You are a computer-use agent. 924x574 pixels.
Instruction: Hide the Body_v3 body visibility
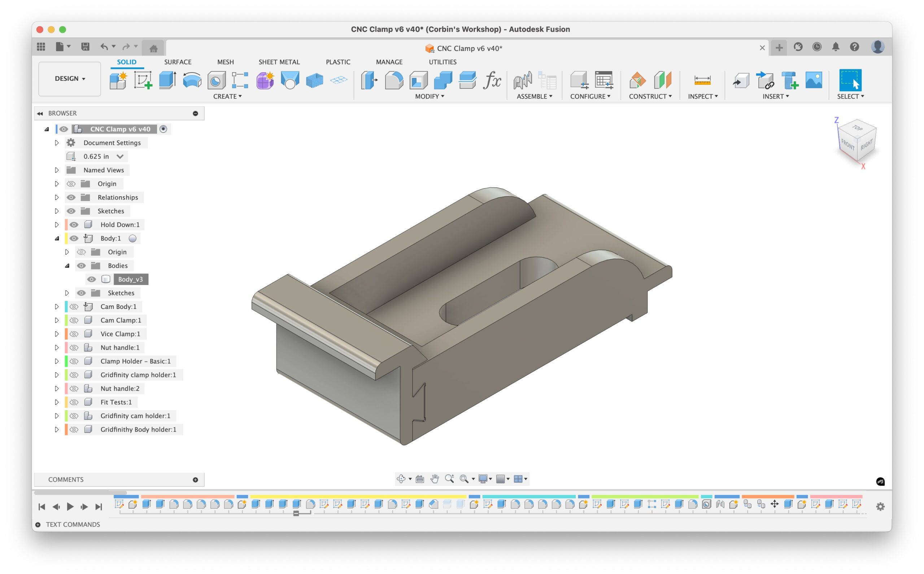click(x=92, y=279)
